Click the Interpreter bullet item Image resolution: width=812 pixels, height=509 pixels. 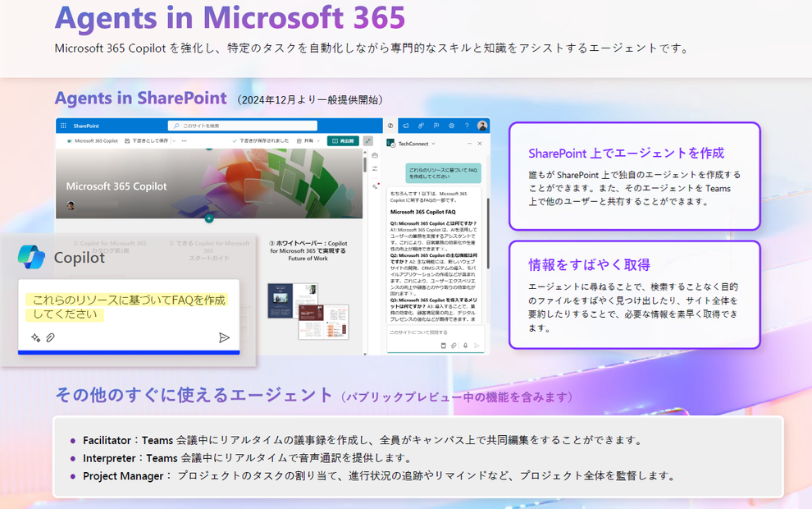tap(244, 458)
